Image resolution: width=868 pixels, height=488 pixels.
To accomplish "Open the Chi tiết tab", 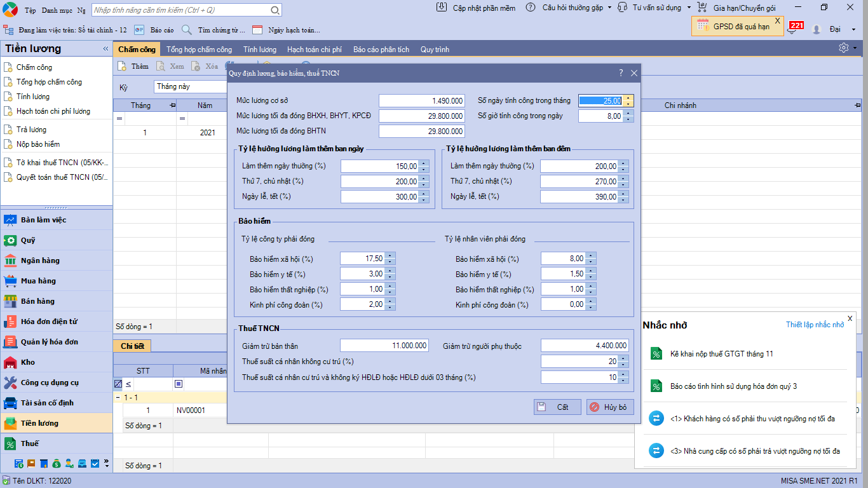I will point(132,346).
